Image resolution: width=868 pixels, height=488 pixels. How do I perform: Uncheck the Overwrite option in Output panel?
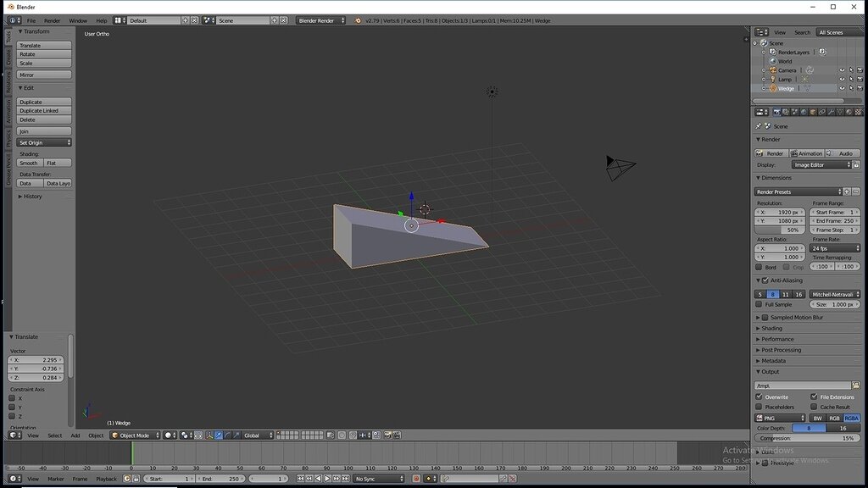pos(760,396)
